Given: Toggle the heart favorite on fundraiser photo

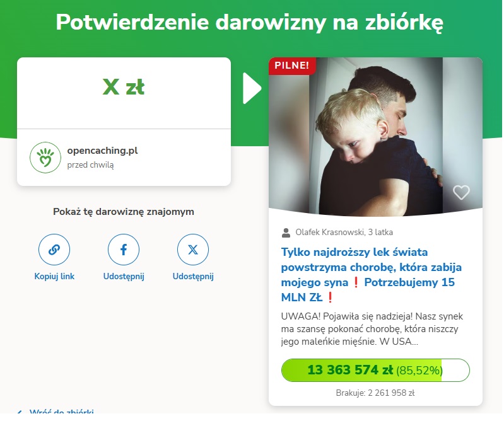Looking at the screenshot, I should coord(461,192).
